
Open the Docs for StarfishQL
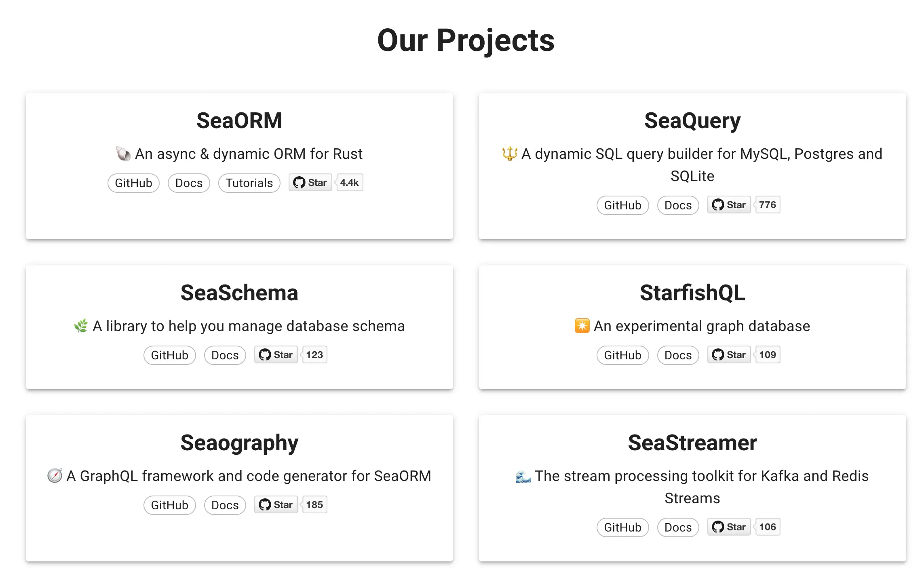coord(678,355)
